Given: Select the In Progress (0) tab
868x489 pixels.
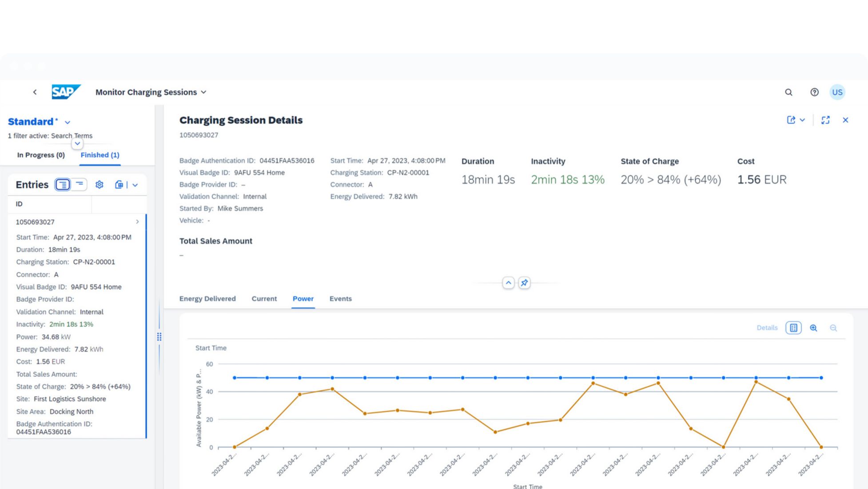Looking at the screenshot, I should pos(41,155).
